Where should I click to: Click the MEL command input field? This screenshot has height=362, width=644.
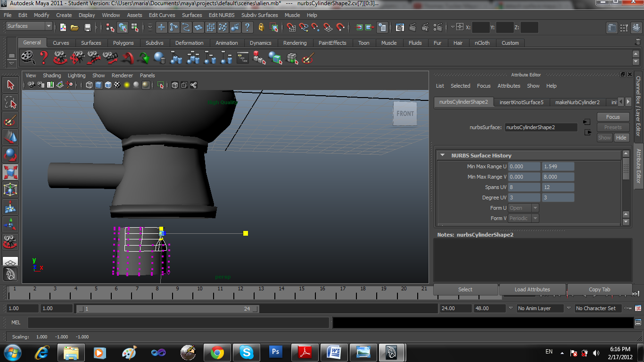click(178, 323)
